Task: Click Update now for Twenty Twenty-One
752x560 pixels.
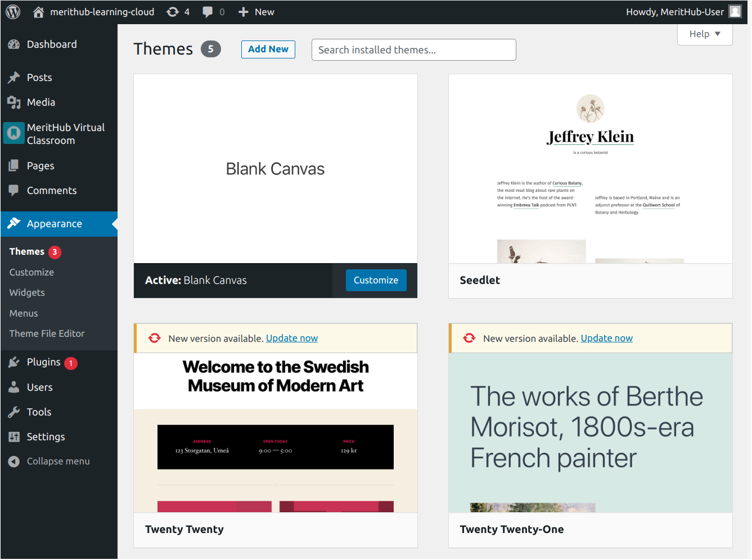Action: pos(606,338)
